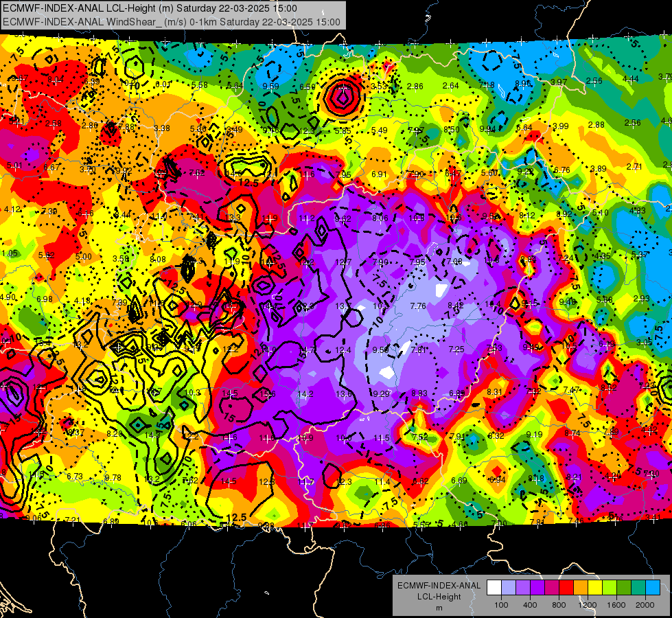Click the wind shear value 3.89
Viewport: 672px width, 618px height.
coord(599,168)
